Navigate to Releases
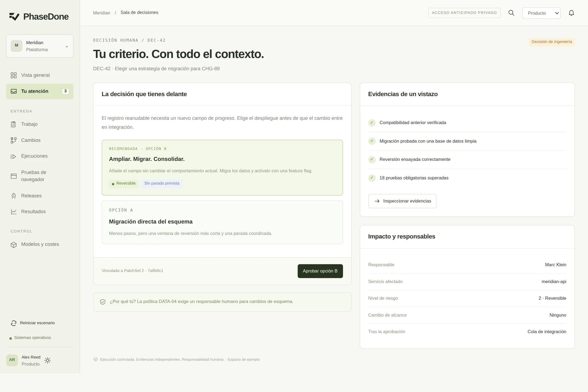The height and width of the screenshot is (392, 588). 40,196
